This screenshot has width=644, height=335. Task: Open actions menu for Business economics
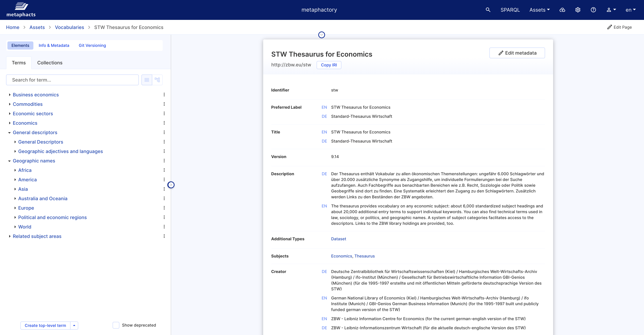[164, 95]
